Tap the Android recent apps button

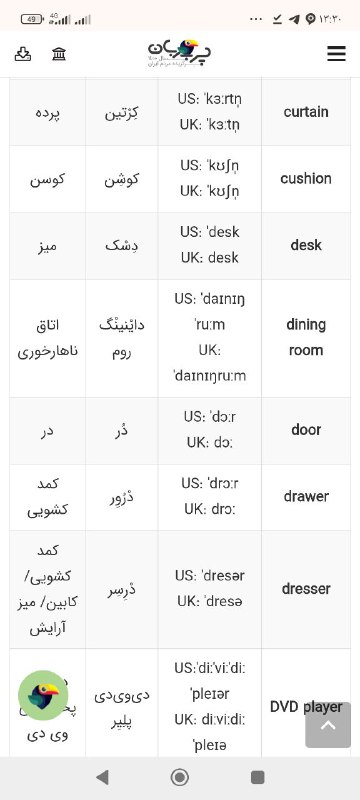point(258,778)
